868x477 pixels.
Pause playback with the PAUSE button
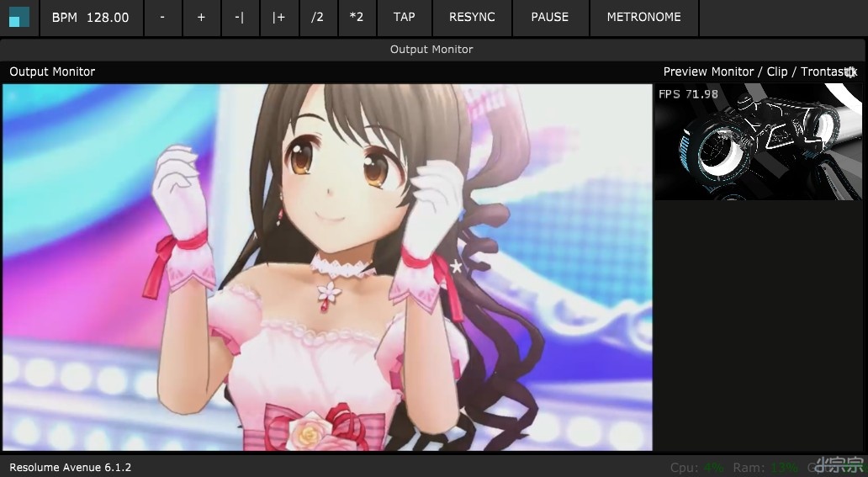coord(550,17)
